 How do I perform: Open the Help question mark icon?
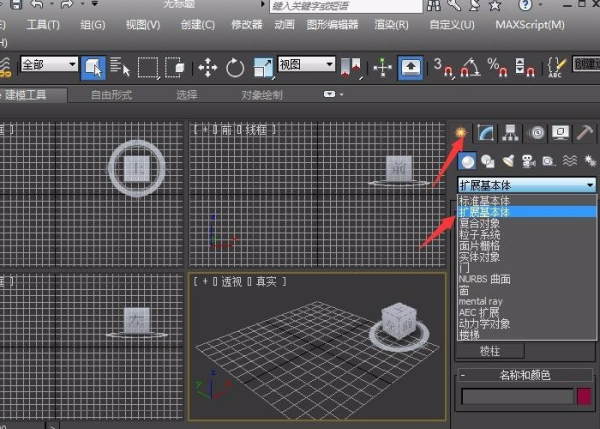[525, 5]
